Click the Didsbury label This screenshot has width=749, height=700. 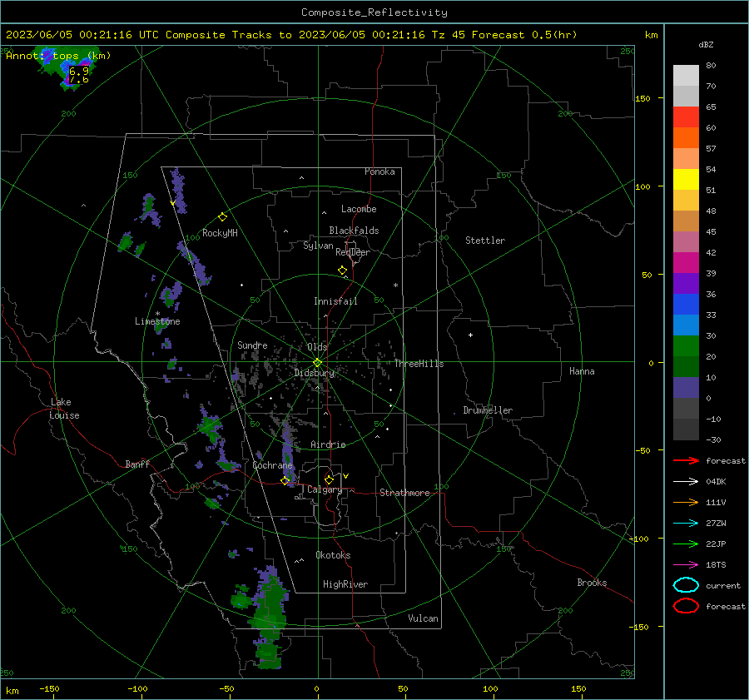click(x=314, y=373)
